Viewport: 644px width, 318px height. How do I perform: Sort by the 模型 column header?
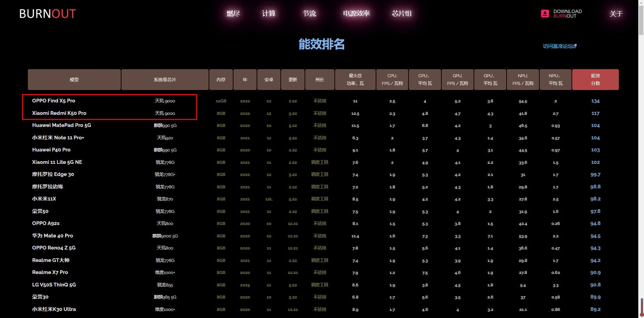click(74, 80)
